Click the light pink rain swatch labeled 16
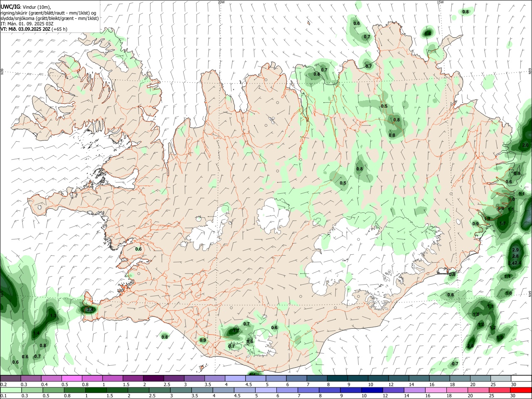 435,390
